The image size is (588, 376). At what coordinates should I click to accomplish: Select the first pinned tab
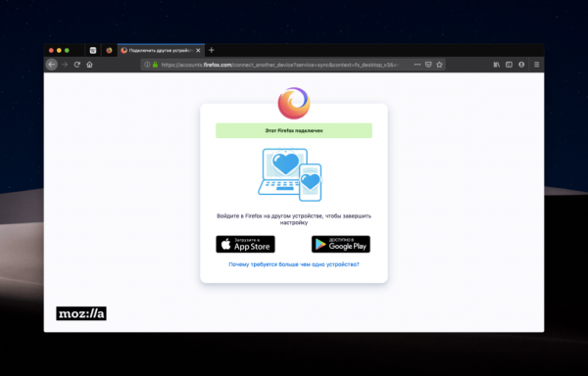pyautogui.click(x=93, y=50)
